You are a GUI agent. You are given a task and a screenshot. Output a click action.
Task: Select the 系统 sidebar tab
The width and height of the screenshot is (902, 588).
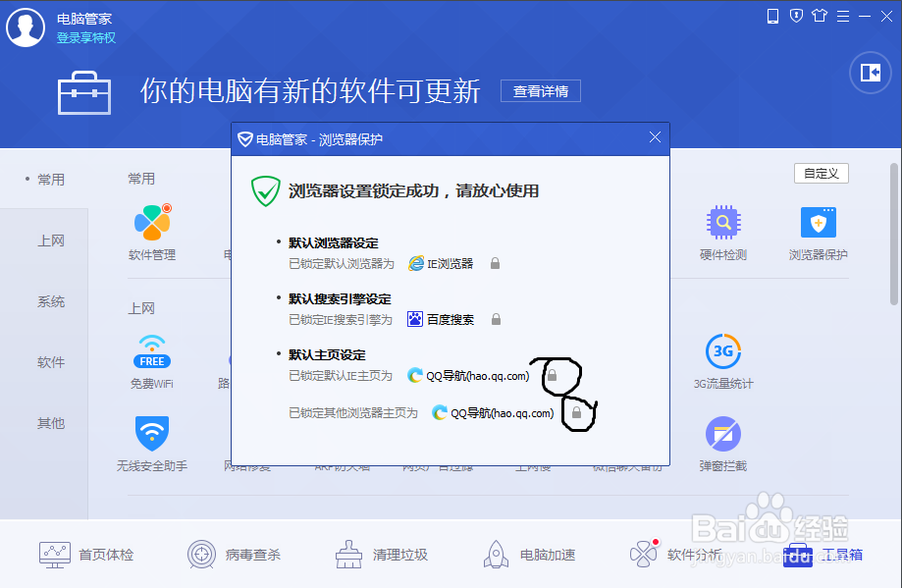pos(51,301)
